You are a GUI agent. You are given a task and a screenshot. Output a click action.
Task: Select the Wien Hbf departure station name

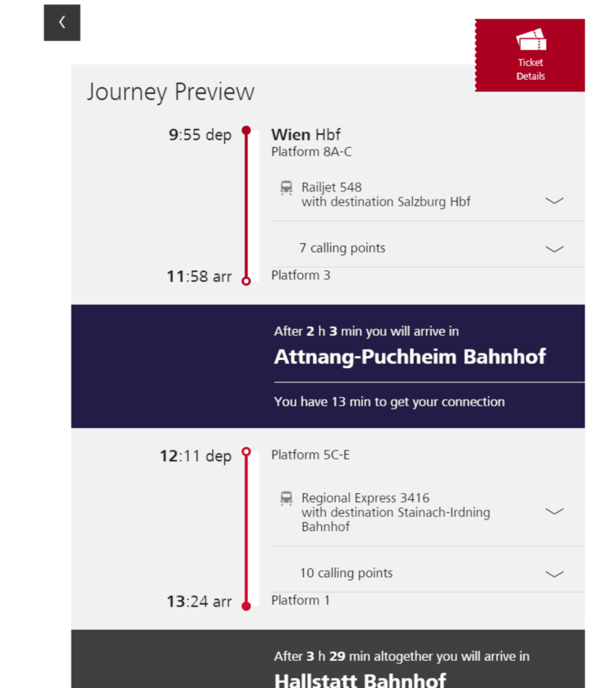point(306,134)
